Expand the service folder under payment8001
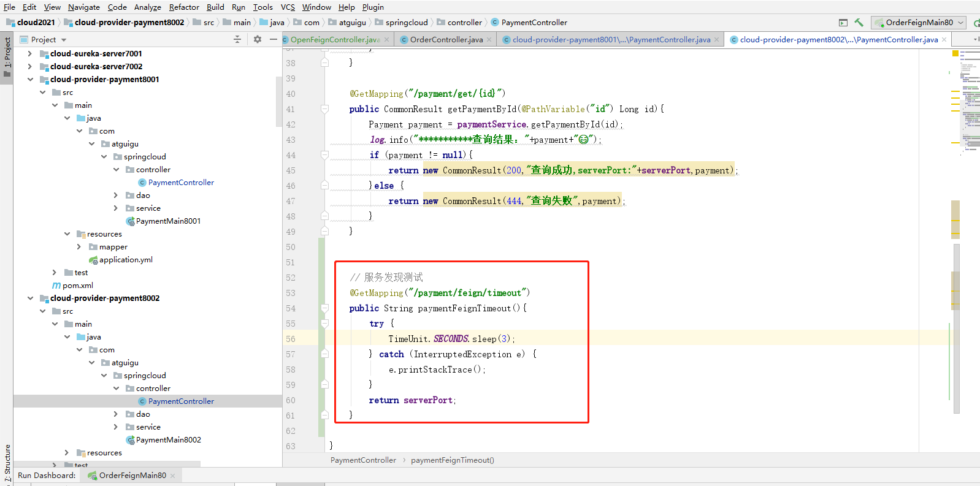Image resolution: width=980 pixels, height=486 pixels. (x=115, y=208)
